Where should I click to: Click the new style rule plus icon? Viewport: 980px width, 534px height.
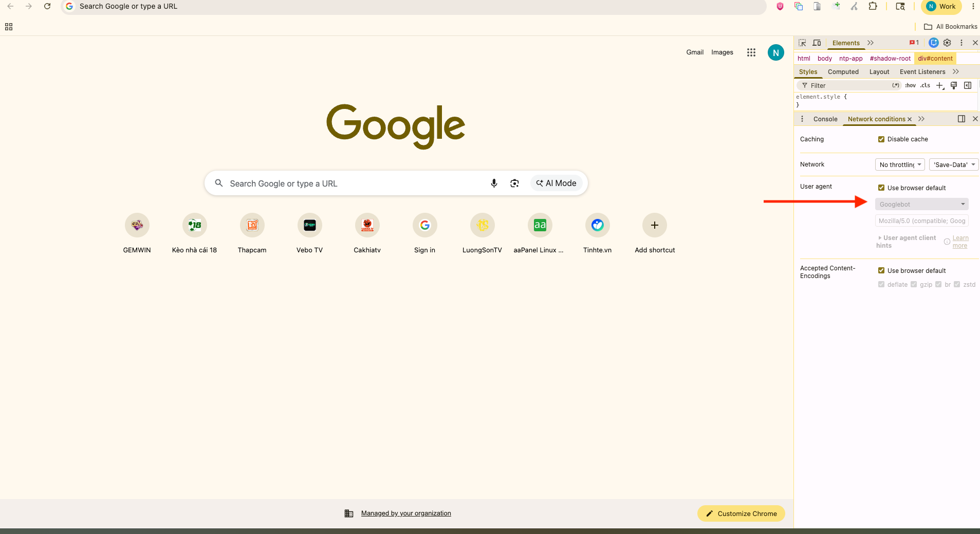[940, 85]
